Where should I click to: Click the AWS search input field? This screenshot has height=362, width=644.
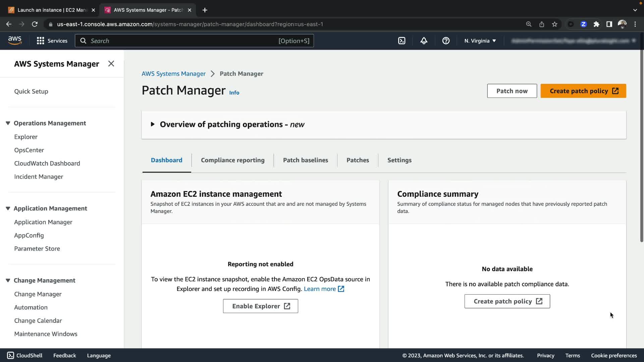(x=183, y=41)
